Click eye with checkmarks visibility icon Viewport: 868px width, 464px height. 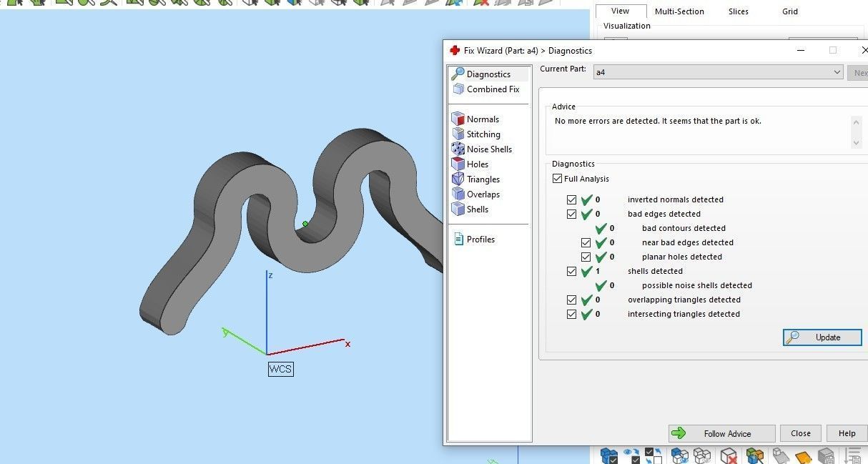tap(631, 455)
